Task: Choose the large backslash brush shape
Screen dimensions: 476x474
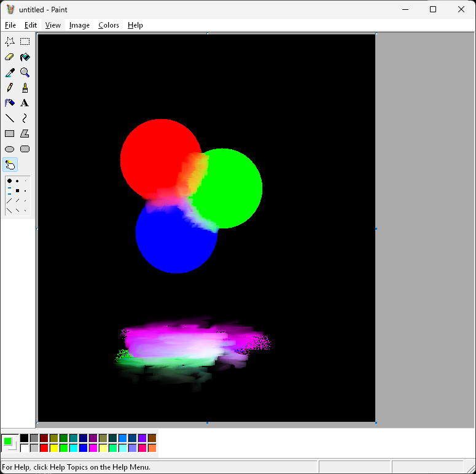Action: [9, 211]
